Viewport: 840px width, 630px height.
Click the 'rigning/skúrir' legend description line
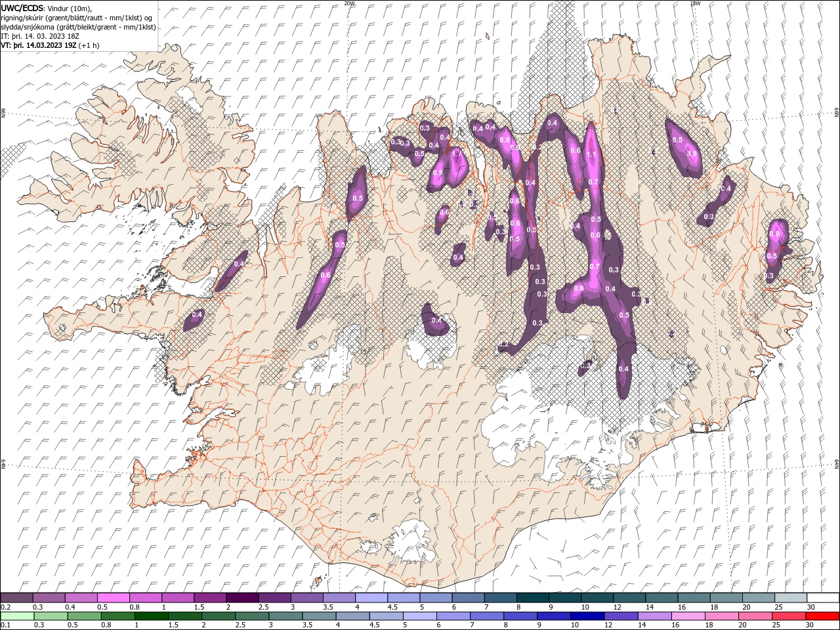click(77, 18)
